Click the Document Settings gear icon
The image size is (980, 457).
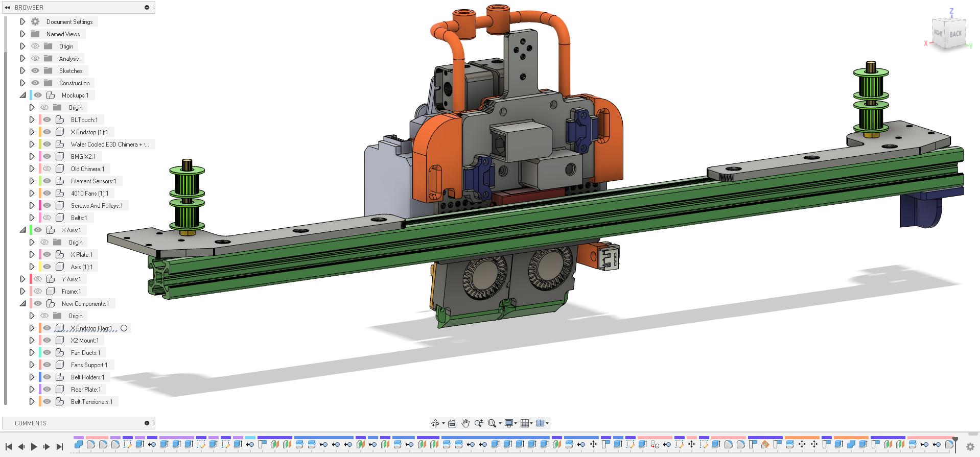pos(35,21)
